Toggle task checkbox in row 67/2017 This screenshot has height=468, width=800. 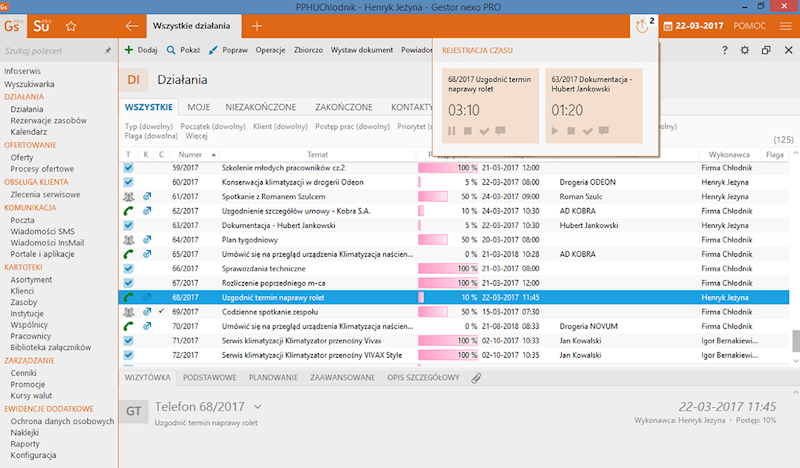point(129,283)
